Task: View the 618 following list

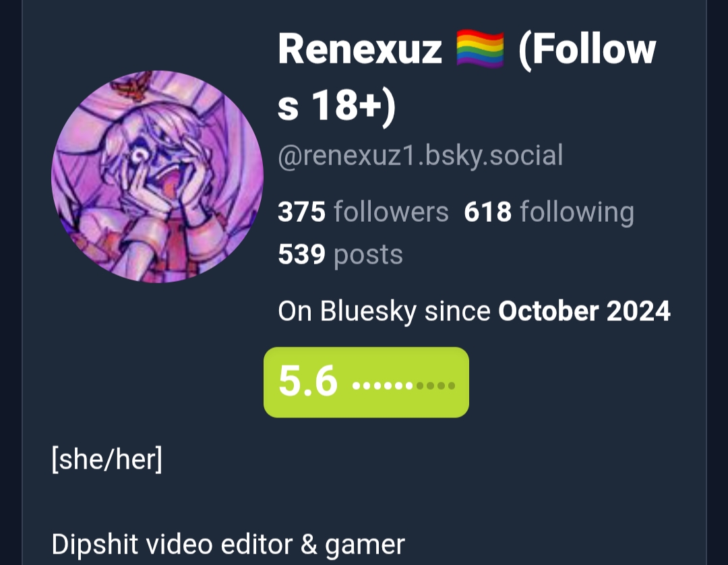Action: tap(549, 213)
